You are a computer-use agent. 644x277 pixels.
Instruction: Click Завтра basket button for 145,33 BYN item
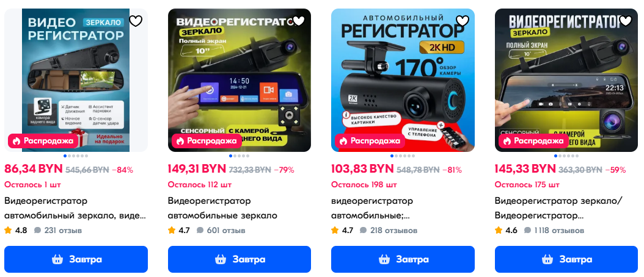tap(566, 259)
